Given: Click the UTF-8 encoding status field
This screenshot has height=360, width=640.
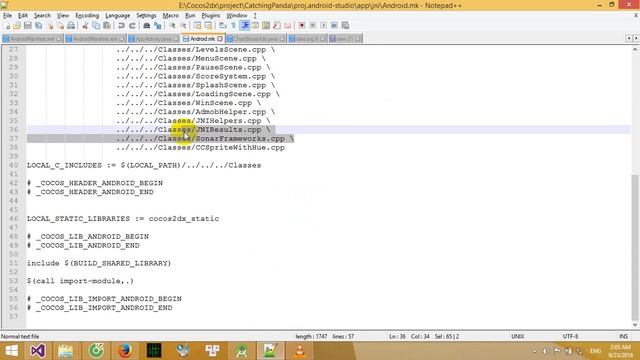Looking at the screenshot, I should click(x=570, y=336).
